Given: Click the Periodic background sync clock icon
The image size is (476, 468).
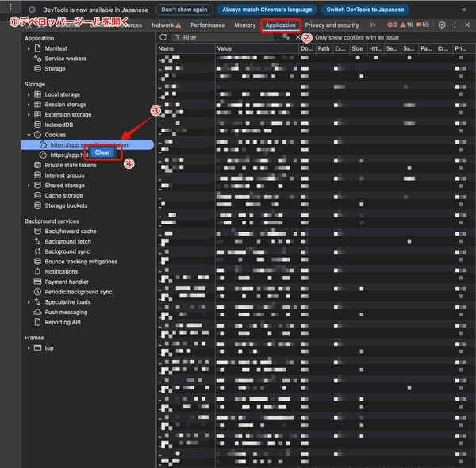Looking at the screenshot, I should pyautogui.click(x=37, y=292).
